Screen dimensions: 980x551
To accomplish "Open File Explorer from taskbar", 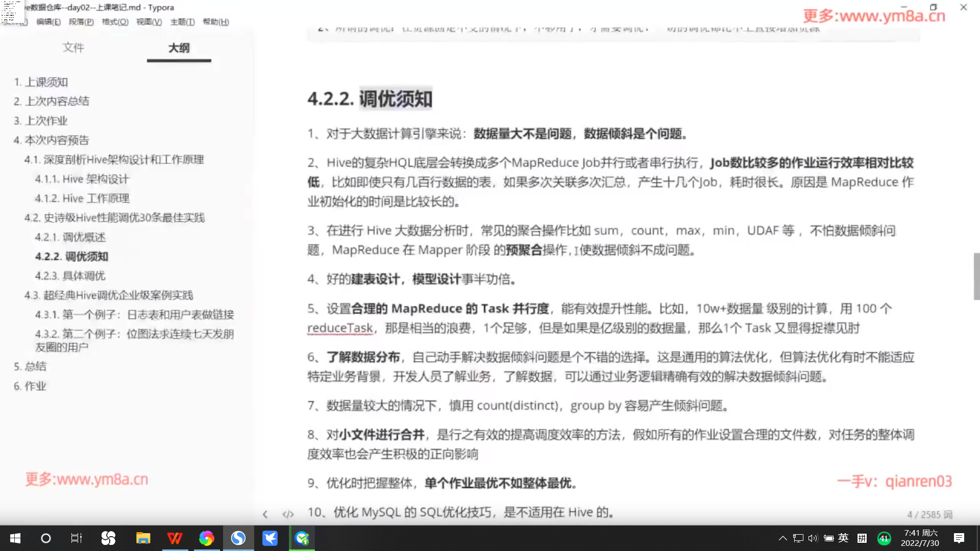I will coord(143,538).
